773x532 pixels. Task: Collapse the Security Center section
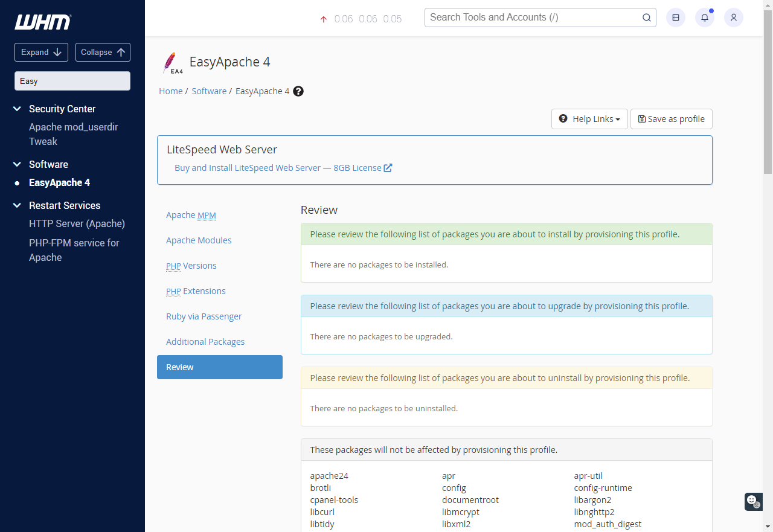click(17, 109)
